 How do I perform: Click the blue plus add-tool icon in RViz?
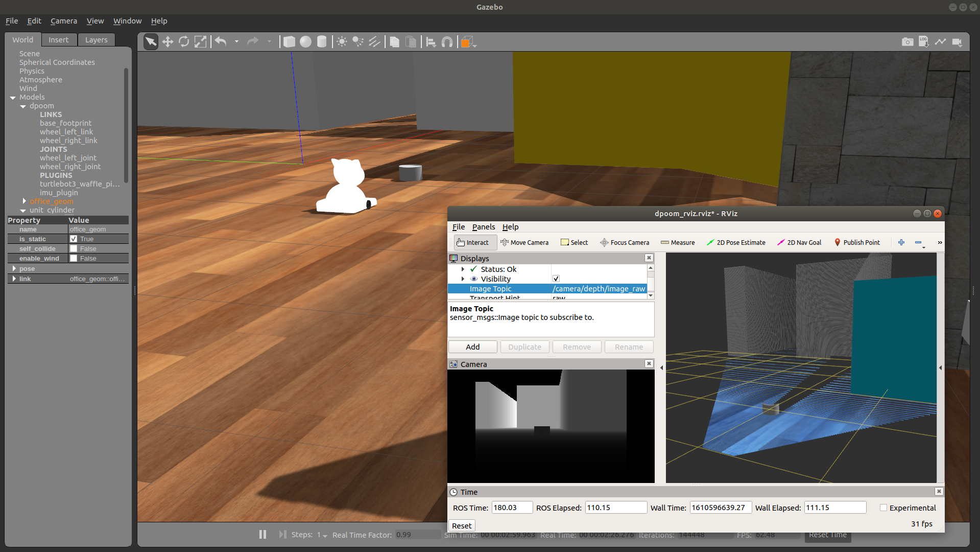[901, 242]
